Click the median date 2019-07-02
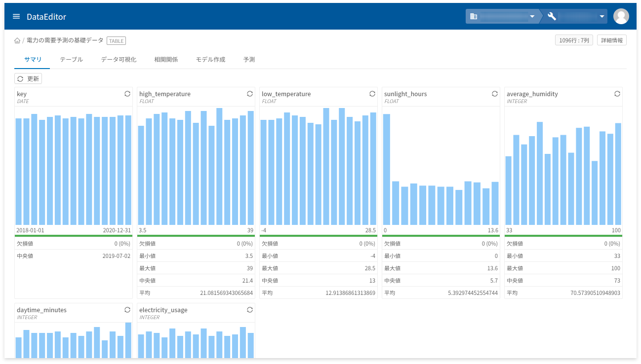The image size is (641, 364). coord(117,256)
